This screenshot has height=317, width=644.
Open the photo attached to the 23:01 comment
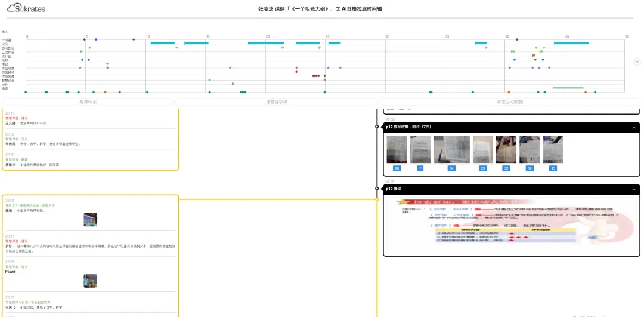(x=90, y=219)
